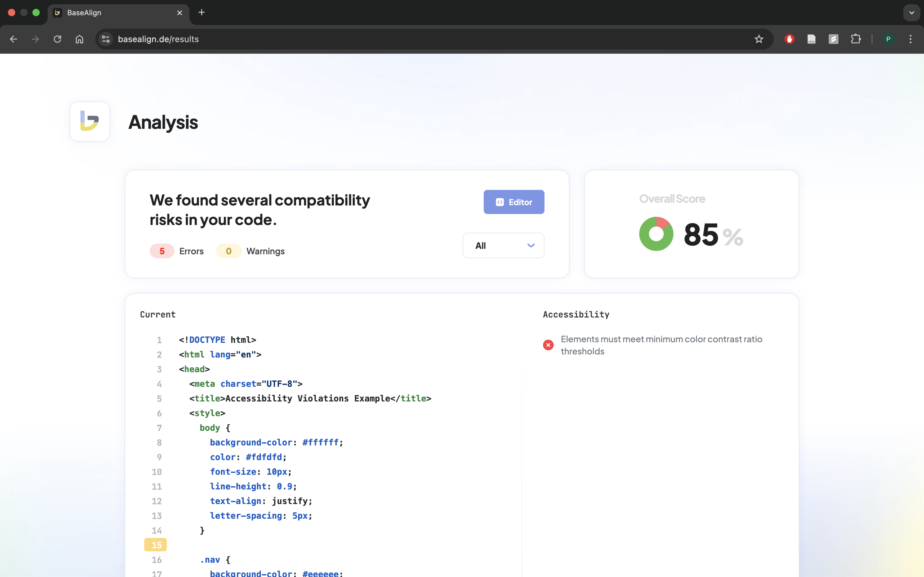Click the site information icon in address bar

coord(106,39)
